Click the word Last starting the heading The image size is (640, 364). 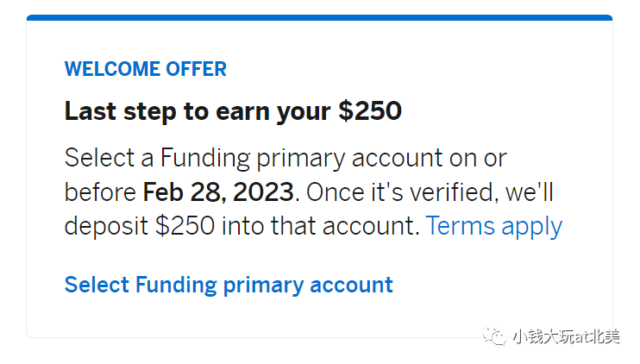coord(91,111)
